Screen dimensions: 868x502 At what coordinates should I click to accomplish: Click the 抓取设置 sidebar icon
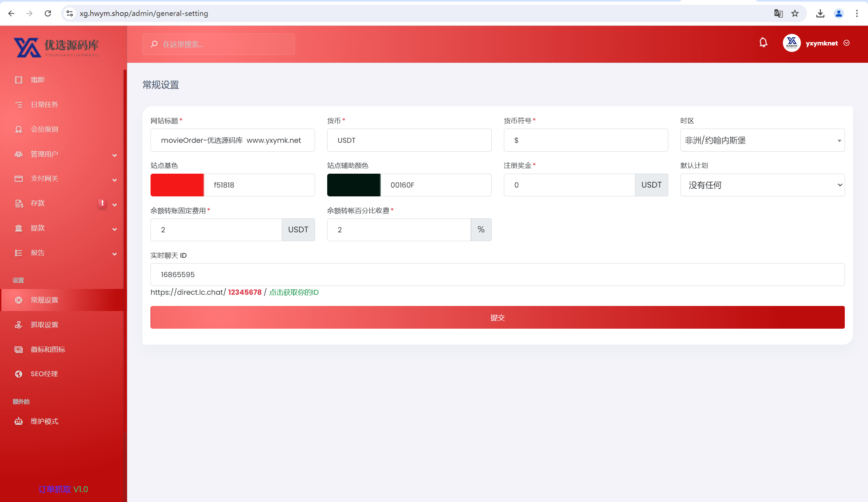[19, 325]
